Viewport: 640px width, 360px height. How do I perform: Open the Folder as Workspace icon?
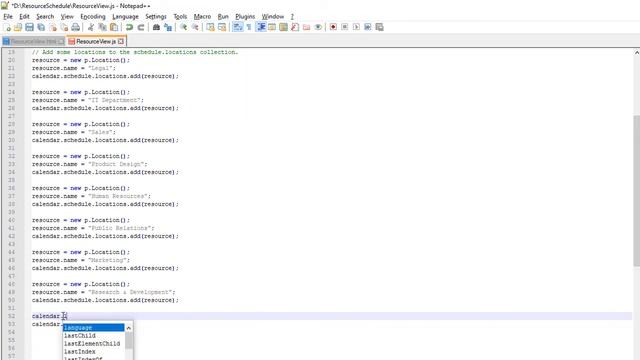coord(306,27)
